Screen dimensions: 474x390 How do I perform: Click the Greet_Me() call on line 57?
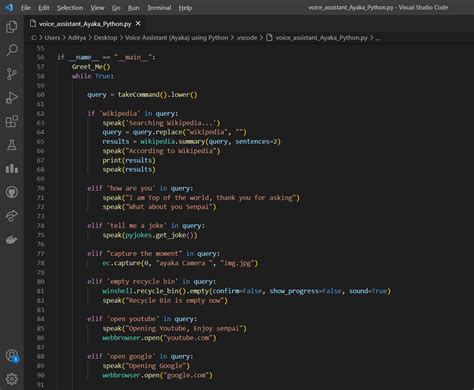(91, 67)
